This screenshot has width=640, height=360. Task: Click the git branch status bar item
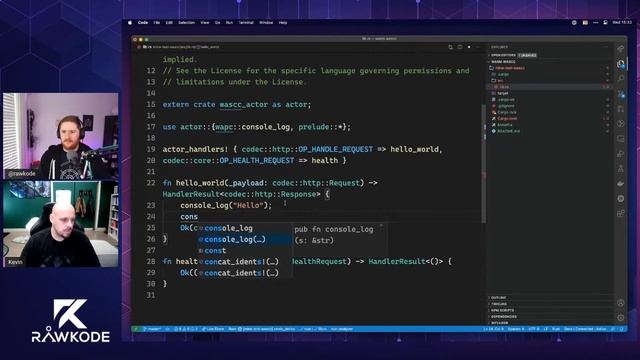point(152,329)
